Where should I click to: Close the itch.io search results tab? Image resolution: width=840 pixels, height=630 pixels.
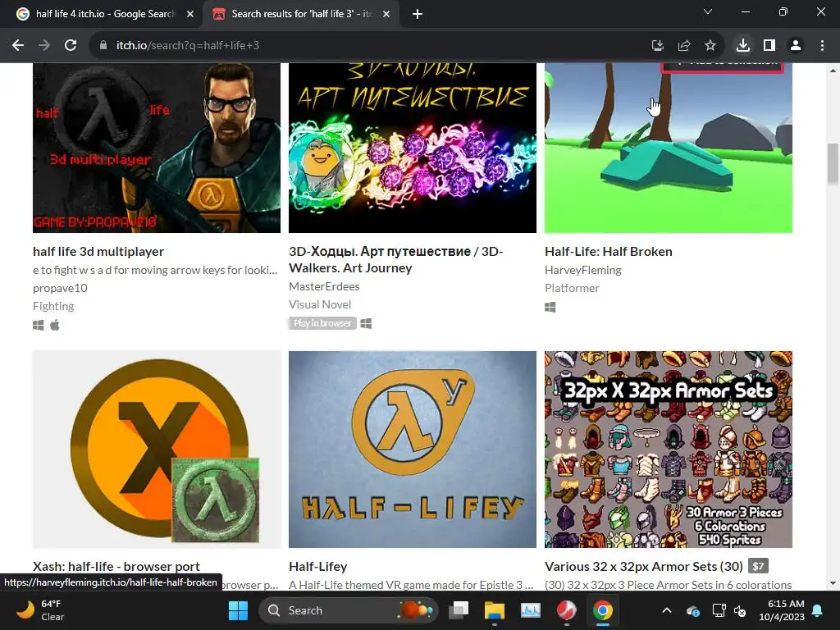386,14
